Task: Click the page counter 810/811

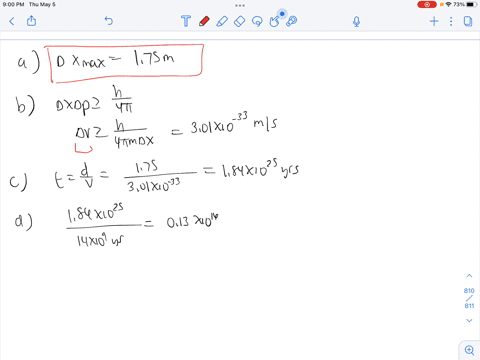Action: pyautogui.click(x=469, y=298)
